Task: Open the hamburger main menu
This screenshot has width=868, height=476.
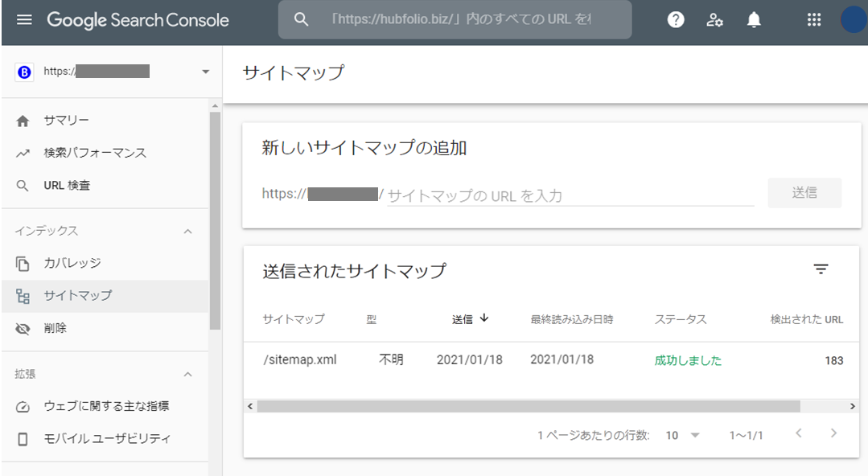Action: tap(24, 20)
